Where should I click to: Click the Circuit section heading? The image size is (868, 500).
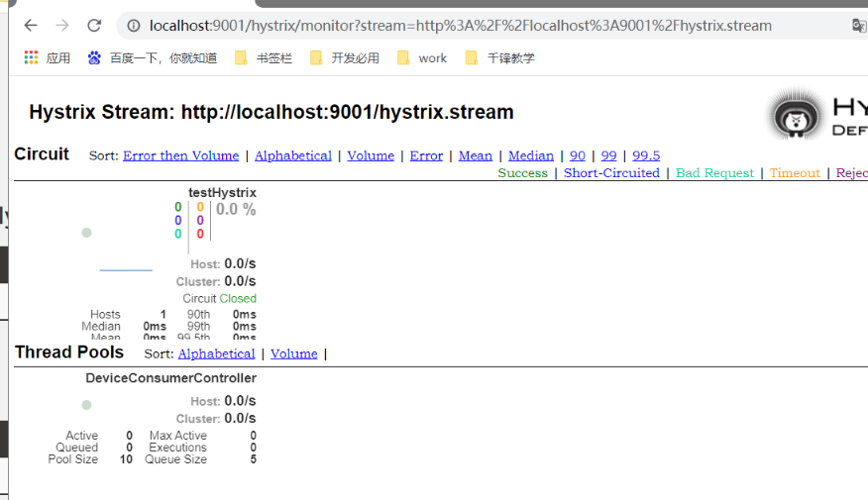click(42, 153)
